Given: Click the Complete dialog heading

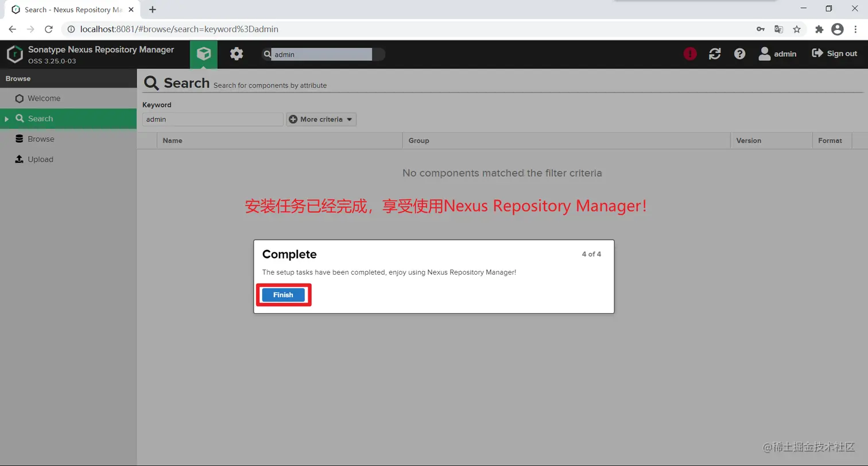Looking at the screenshot, I should (289, 254).
